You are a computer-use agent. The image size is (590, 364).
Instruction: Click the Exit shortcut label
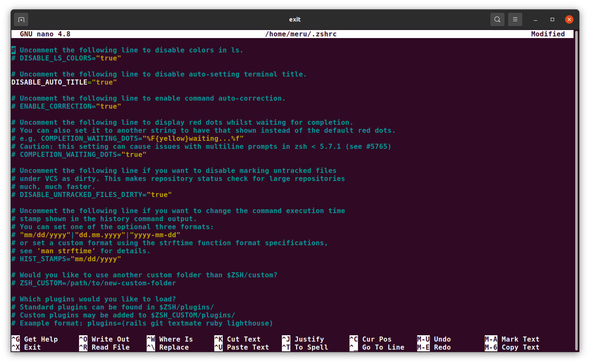click(x=32, y=347)
